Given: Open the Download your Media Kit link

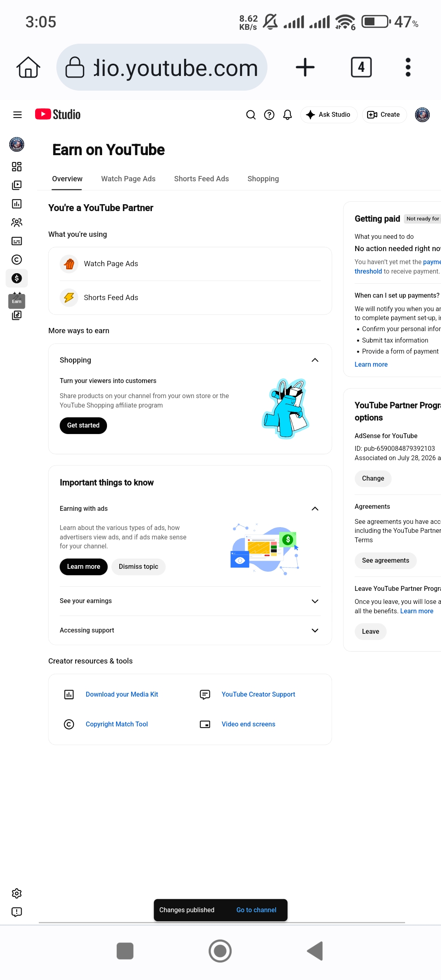Looking at the screenshot, I should click(x=122, y=694).
